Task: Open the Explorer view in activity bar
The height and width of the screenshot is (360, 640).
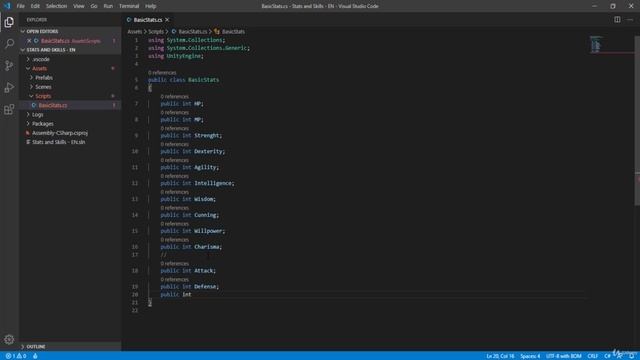Action: tap(9, 22)
